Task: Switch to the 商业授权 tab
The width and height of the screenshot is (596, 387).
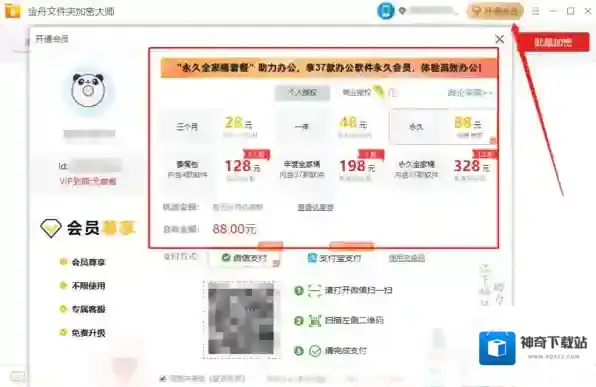Action: [356, 92]
